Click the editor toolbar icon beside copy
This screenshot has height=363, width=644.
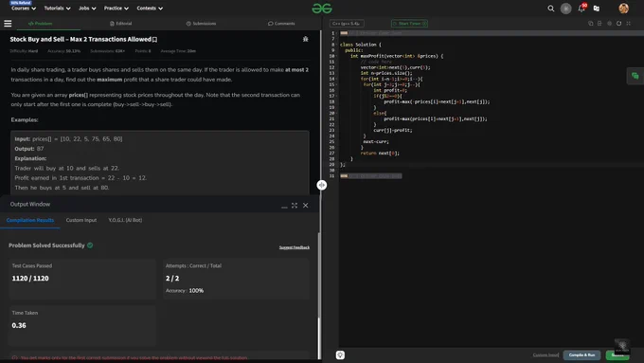click(x=599, y=24)
